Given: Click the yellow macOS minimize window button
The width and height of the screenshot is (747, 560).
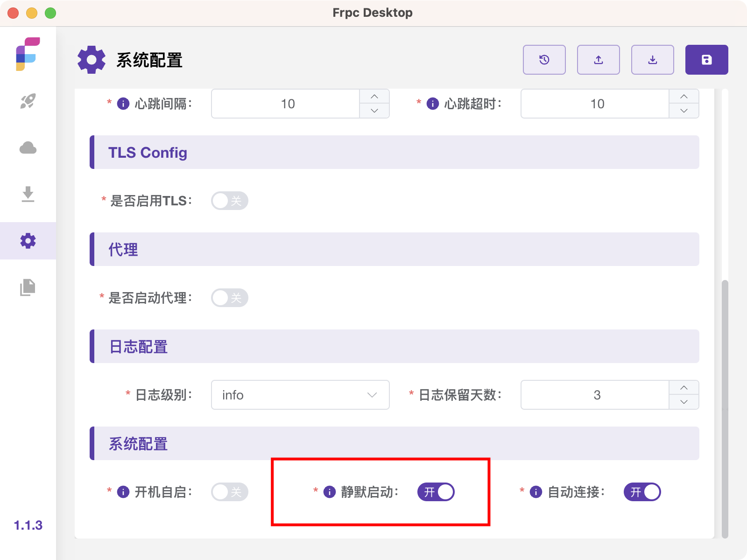Looking at the screenshot, I should click(32, 13).
